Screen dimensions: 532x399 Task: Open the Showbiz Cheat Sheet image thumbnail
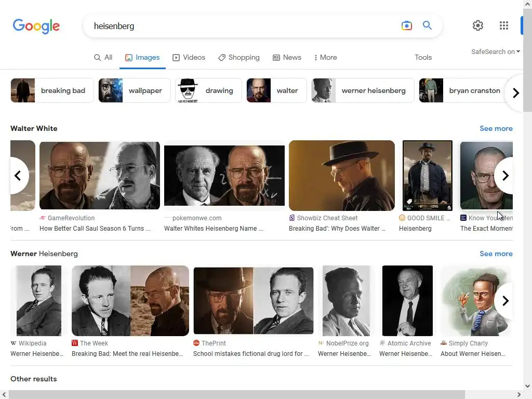click(x=342, y=176)
